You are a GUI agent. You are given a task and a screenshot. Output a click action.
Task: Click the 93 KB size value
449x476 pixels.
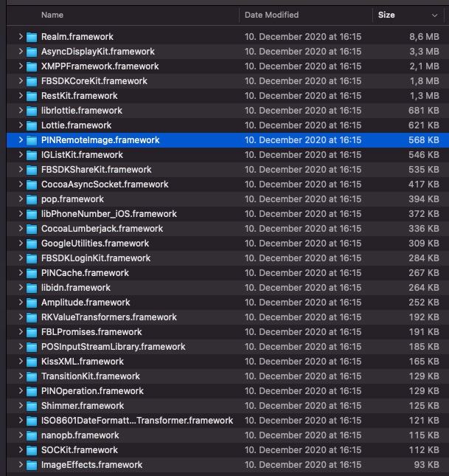(x=427, y=464)
